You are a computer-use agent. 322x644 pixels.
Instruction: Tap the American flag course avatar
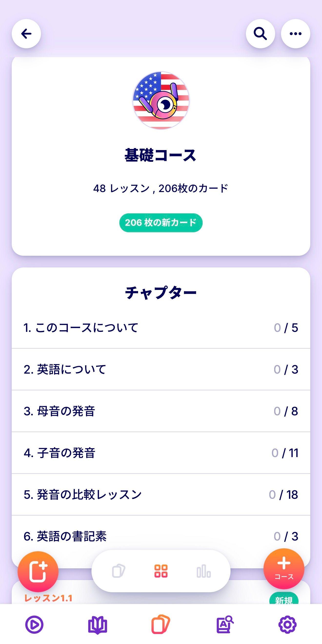tap(161, 101)
